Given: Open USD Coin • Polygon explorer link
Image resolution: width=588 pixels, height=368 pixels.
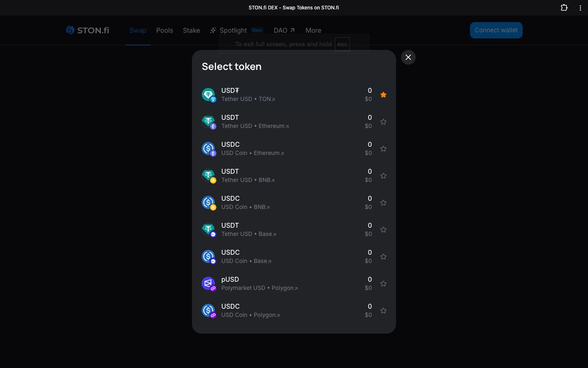Looking at the screenshot, I should [250, 315].
